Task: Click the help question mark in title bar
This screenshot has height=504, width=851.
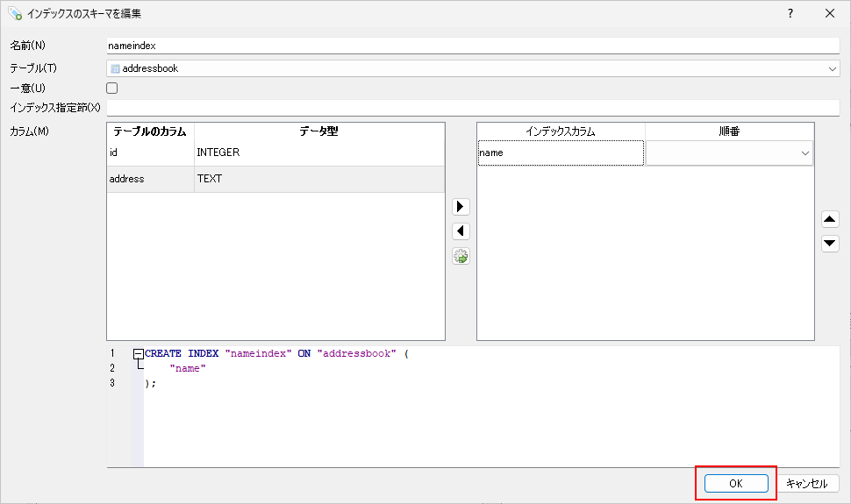Action: (x=790, y=13)
